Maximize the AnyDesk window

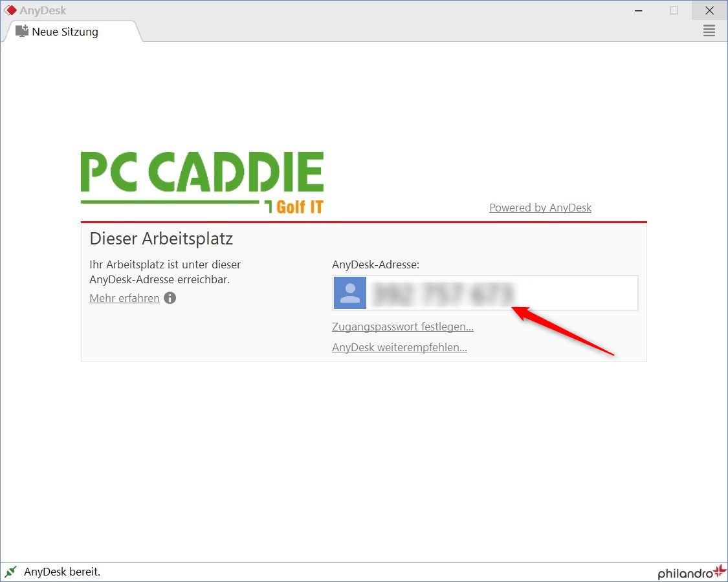click(674, 10)
